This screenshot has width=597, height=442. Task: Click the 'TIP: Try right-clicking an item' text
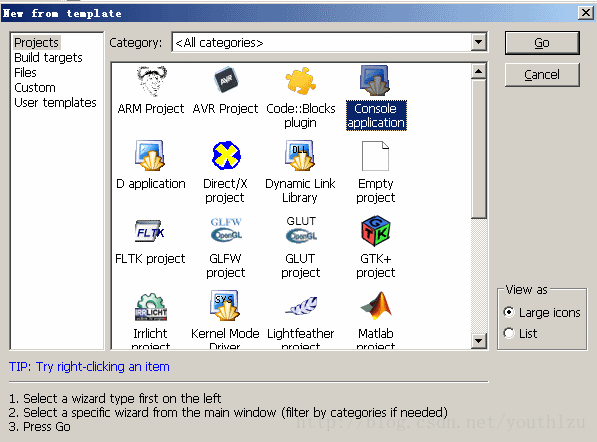click(89, 367)
